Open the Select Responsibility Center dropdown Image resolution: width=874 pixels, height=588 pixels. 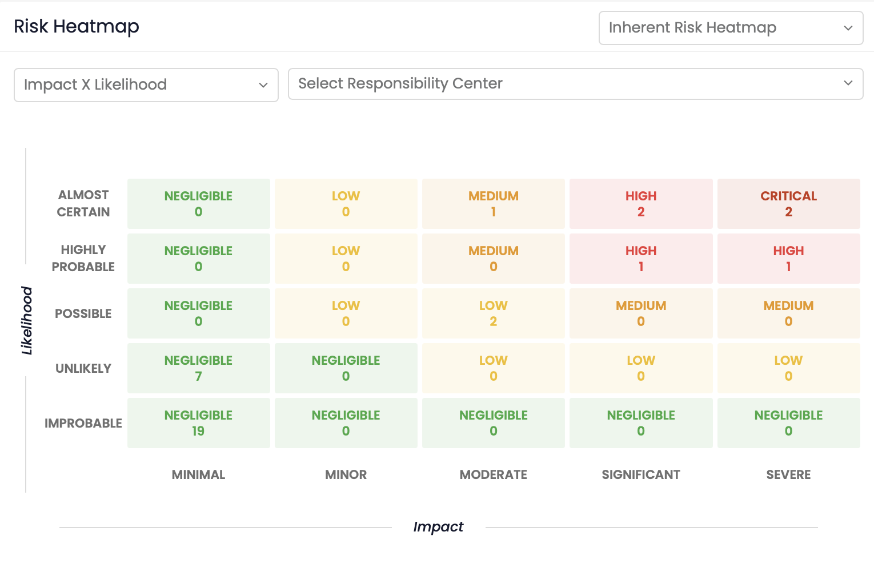click(x=575, y=83)
